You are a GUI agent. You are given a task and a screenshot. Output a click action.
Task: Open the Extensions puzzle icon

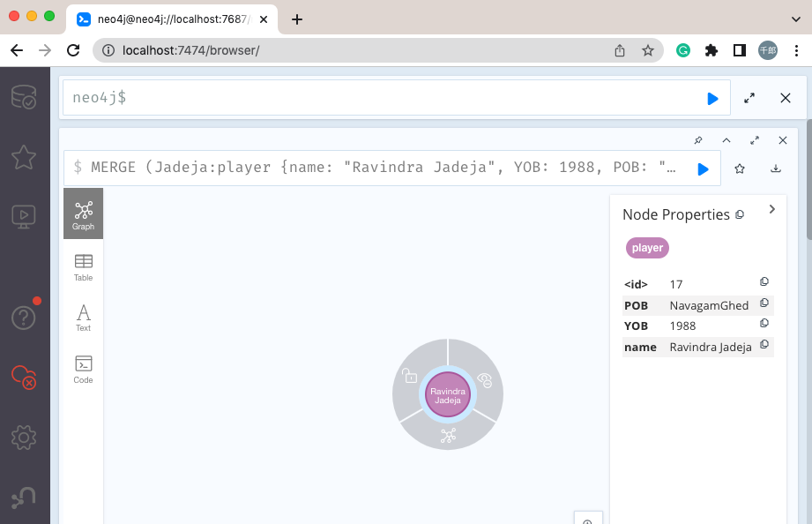point(711,50)
